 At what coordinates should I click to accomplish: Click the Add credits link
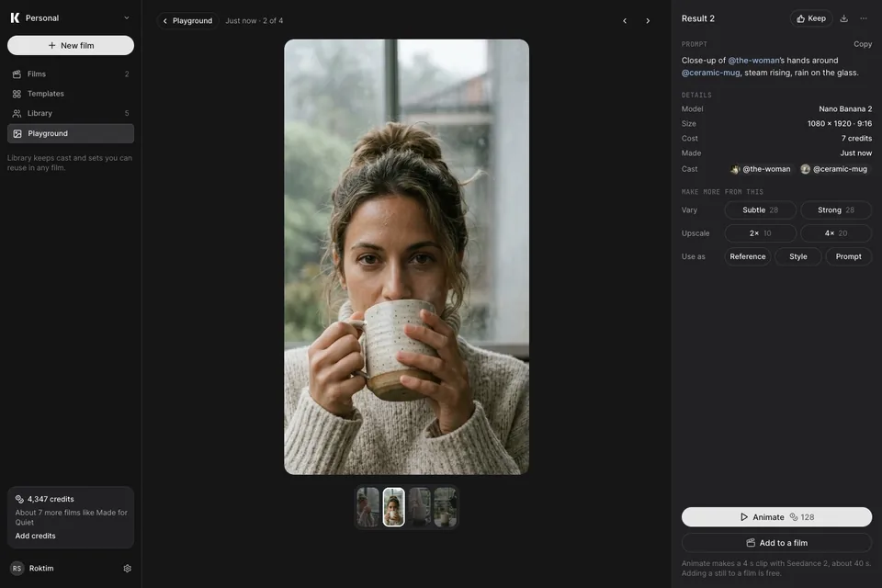36,537
